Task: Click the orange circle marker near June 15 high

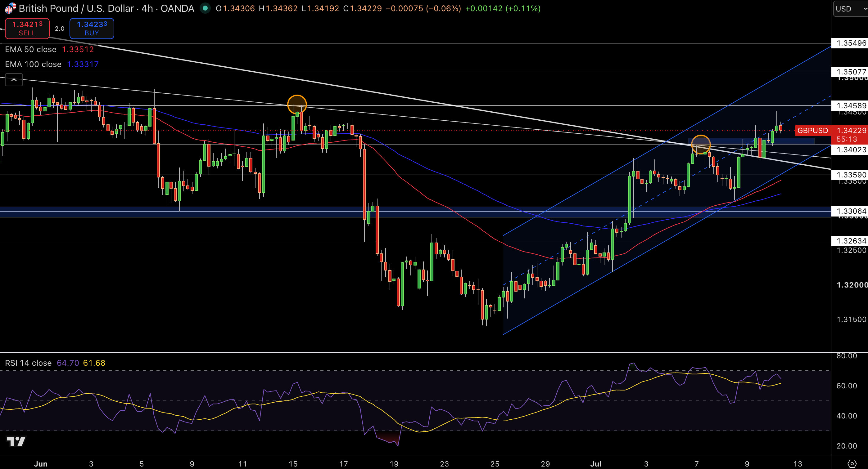Action: coord(297,104)
